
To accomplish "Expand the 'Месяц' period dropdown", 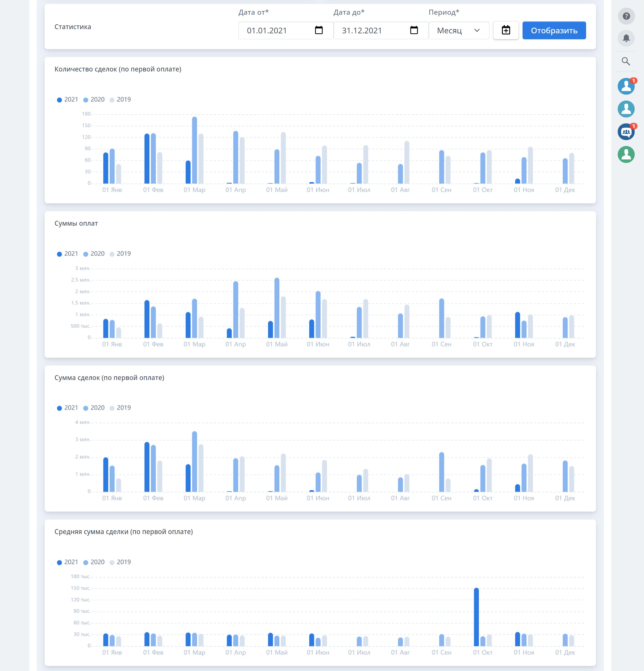I will [458, 30].
